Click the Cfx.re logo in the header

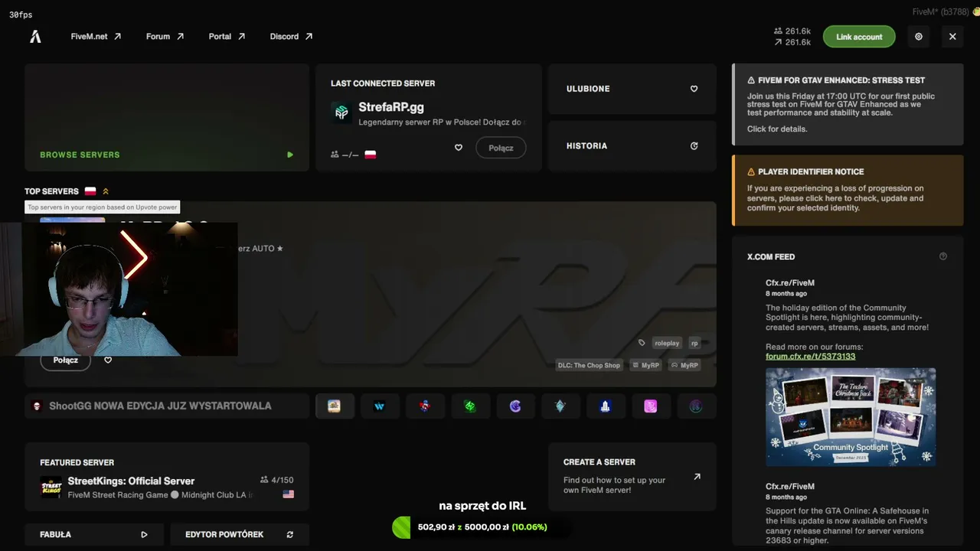point(35,37)
